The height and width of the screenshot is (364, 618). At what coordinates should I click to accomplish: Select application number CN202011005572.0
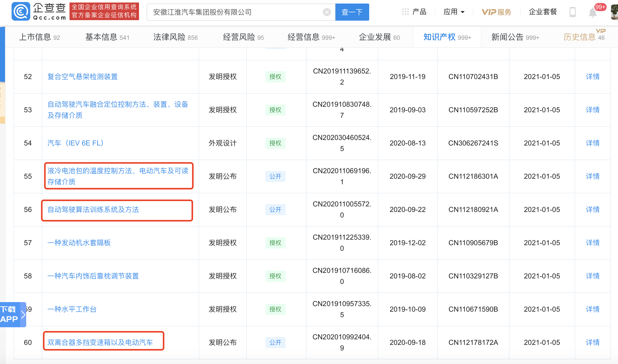point(342,209)
